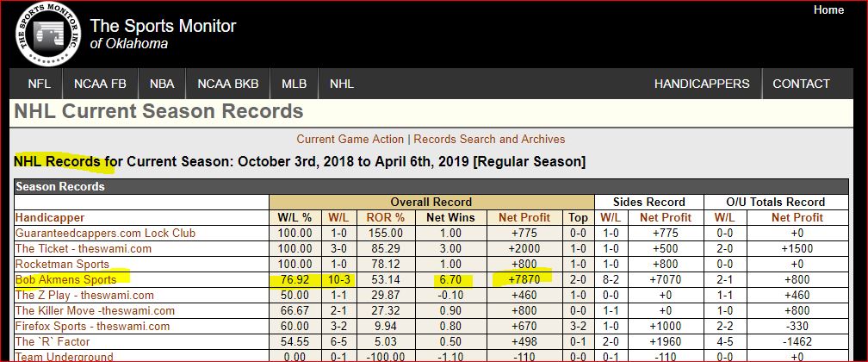This screenshot has width=868, height=362.
Task: Open Rocketman Sports handicapper link
Action: click(x=62, y=264)
